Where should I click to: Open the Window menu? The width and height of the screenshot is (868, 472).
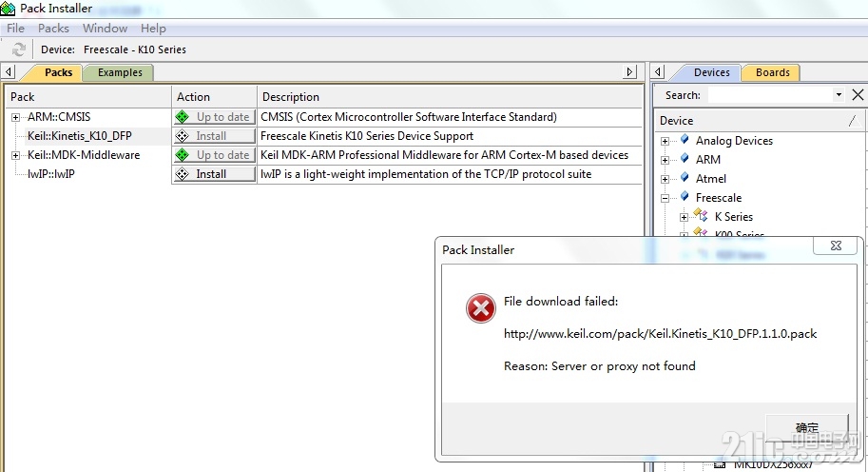pos(106,29)
